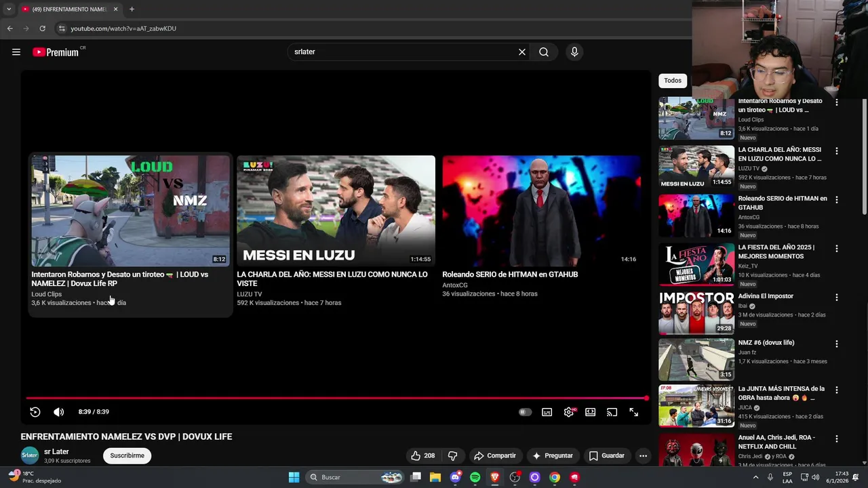Screen dimensions: 868x488
Task: Open options for sidebar 'NMZ #6 (dovux life)'
Action: pos(836,344)
